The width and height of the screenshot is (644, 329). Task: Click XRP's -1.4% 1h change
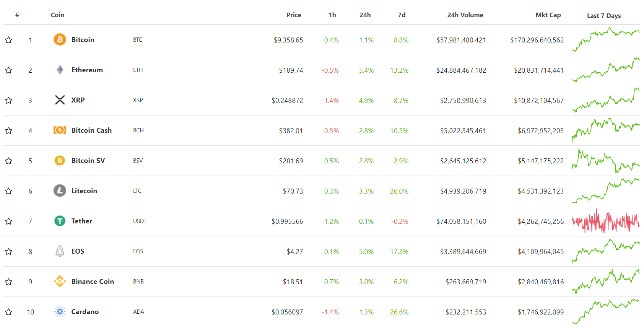[330, 100]
